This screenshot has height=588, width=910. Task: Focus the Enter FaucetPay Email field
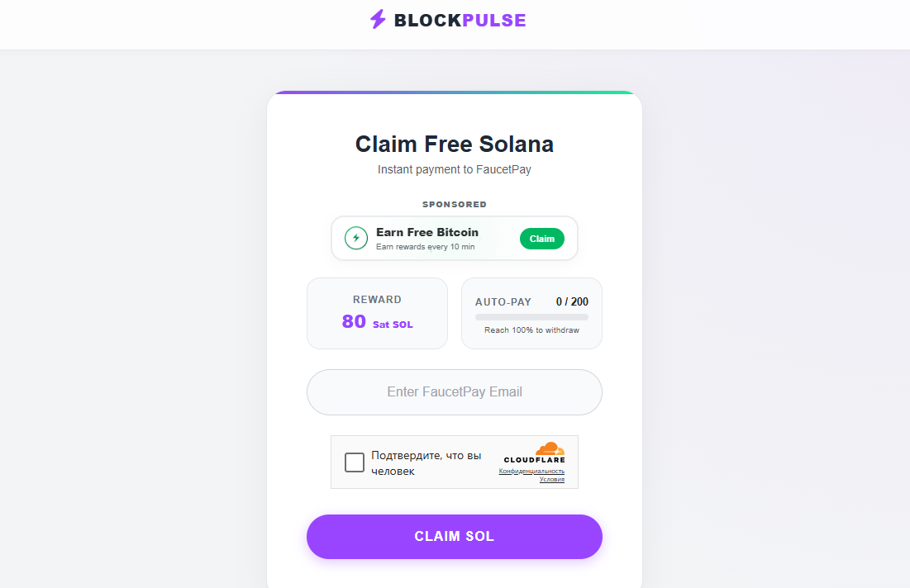[x=455, y=392]
